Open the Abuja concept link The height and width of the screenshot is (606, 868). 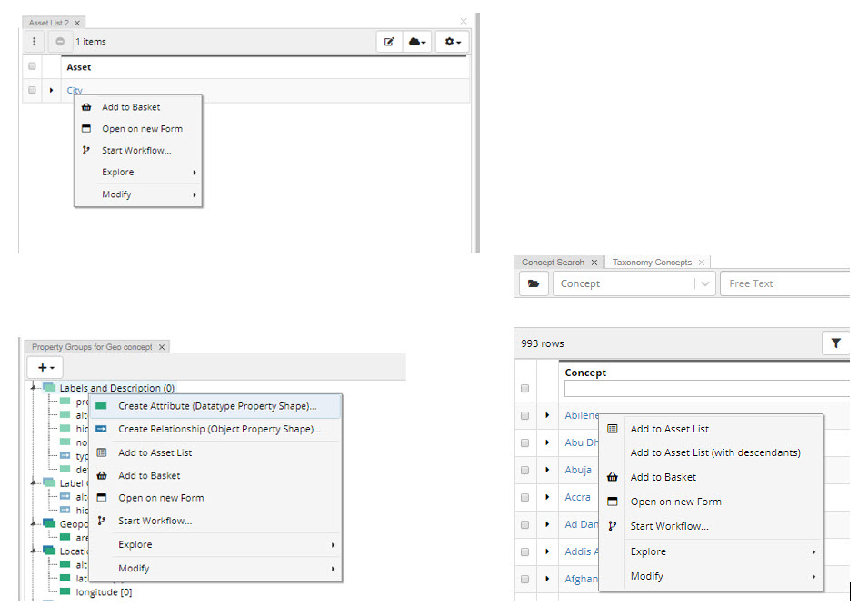pyautogui.click(x=577, y=470)
